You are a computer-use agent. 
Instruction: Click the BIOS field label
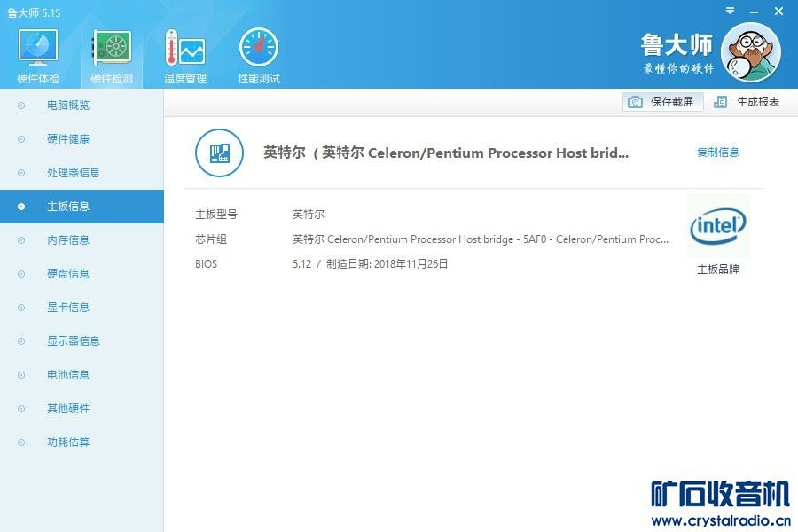(206, 263)
